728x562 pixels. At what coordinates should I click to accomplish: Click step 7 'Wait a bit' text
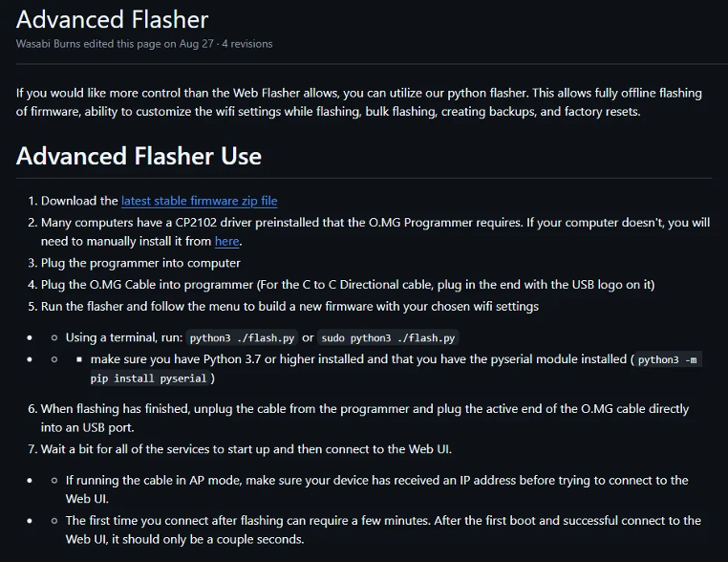(x=246, y=449)
